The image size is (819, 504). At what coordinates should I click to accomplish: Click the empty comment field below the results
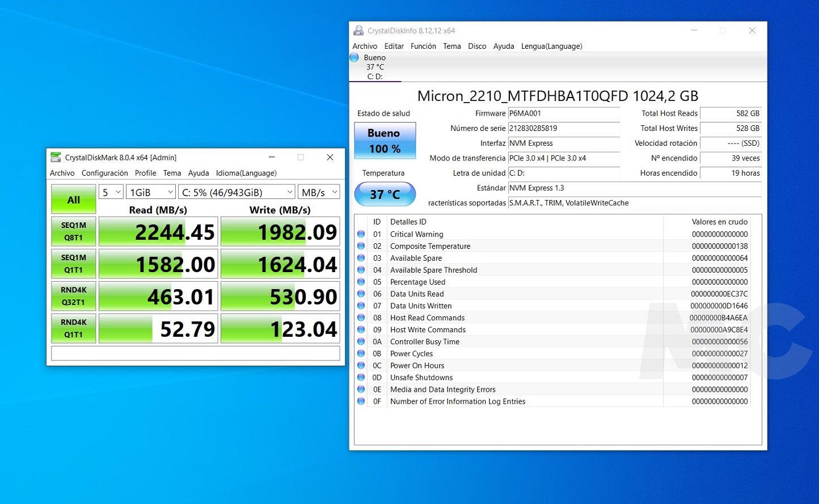196,354
